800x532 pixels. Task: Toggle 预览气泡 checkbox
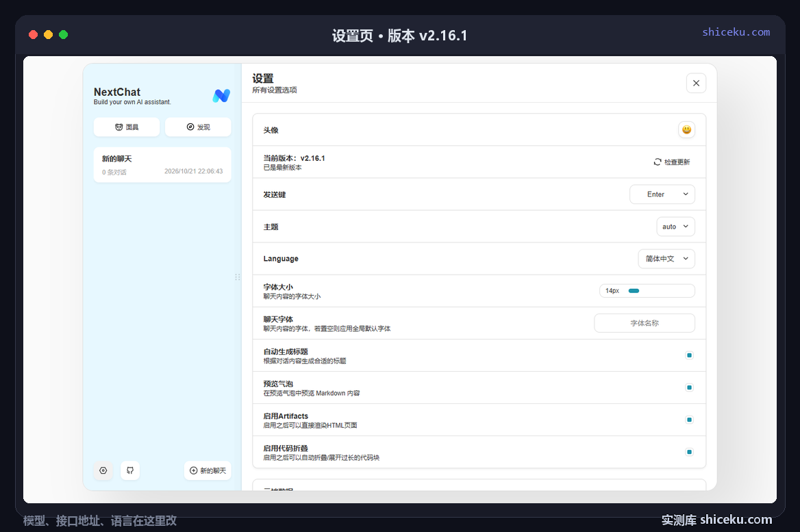tap(689, 387)
